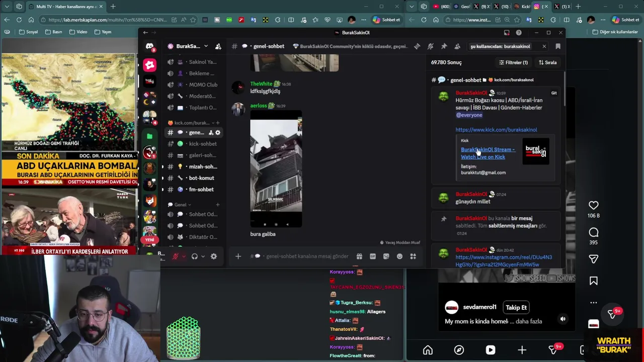The height and width of the screenshot is (362, 644).
Task: Open Instagram Reels tab icon
Action: [x=491, y=350]
